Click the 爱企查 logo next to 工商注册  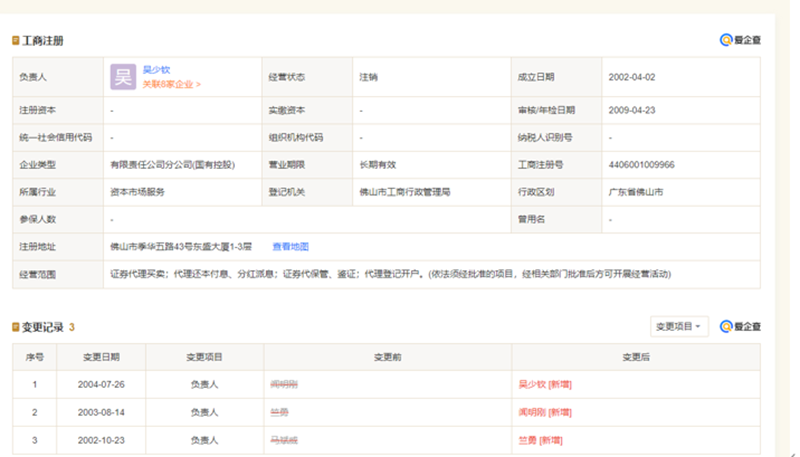[x=741, y=41]
